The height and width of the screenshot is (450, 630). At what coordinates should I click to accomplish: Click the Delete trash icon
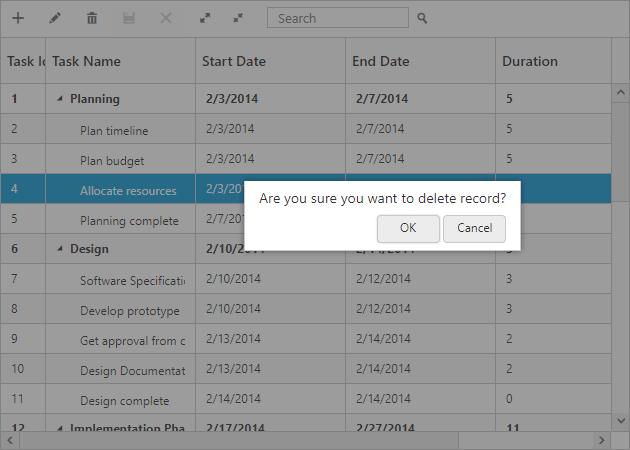click(92, 18)
